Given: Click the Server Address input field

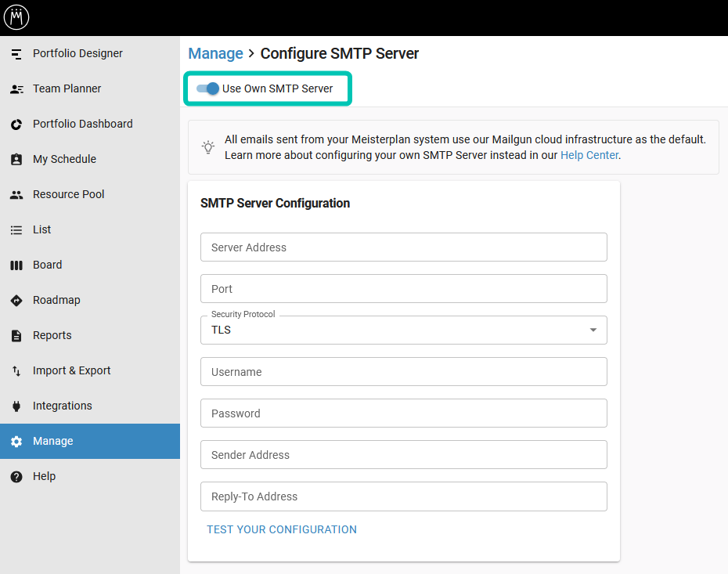Looking at the screenshot, I should (x=403, y=247).
